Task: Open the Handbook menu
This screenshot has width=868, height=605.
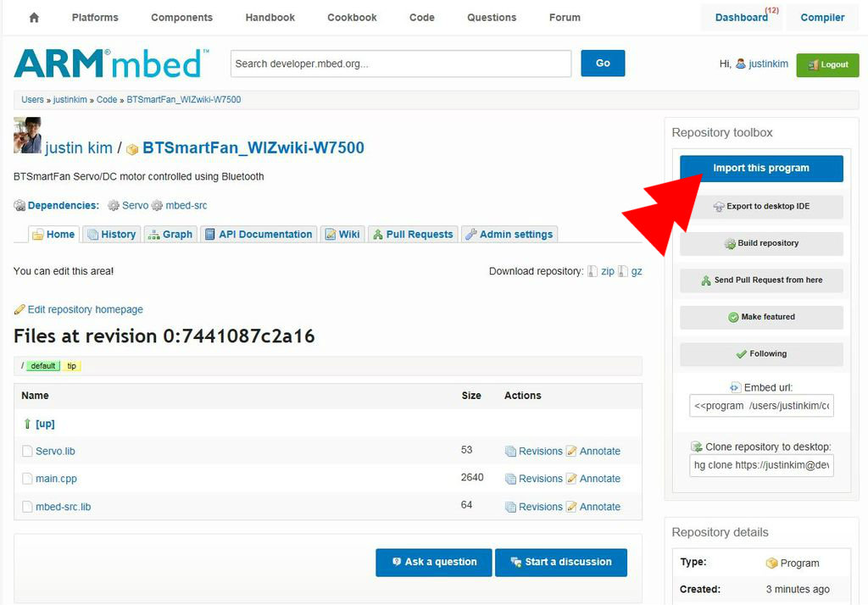Action: point(270,18)
